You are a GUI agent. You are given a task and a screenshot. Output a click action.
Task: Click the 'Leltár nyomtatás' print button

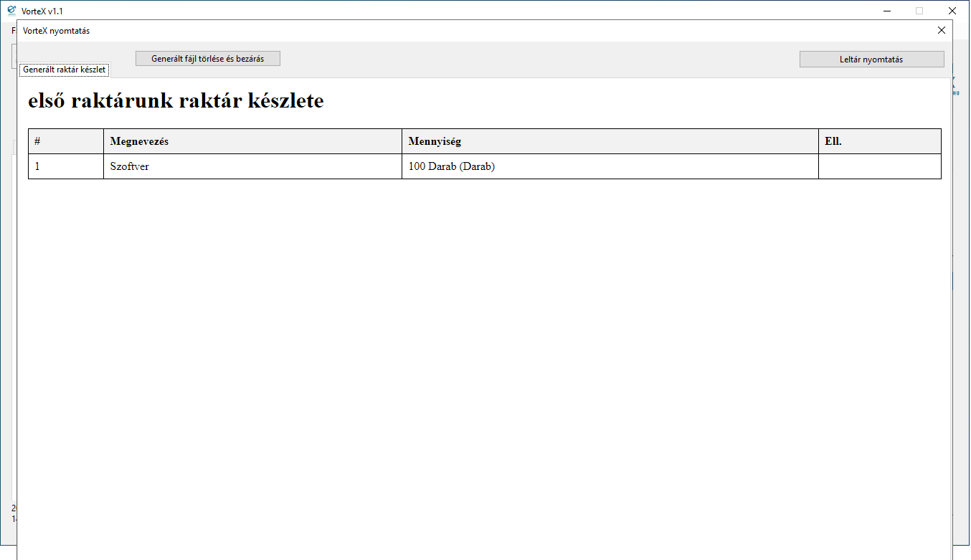(x=871, y=60)
